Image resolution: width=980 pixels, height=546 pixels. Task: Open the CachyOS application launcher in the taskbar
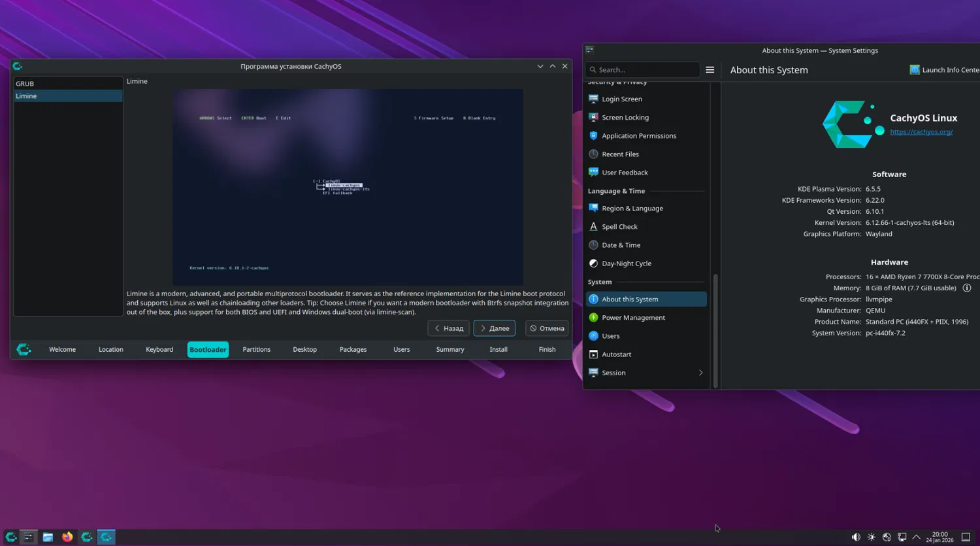pos(11,537)
